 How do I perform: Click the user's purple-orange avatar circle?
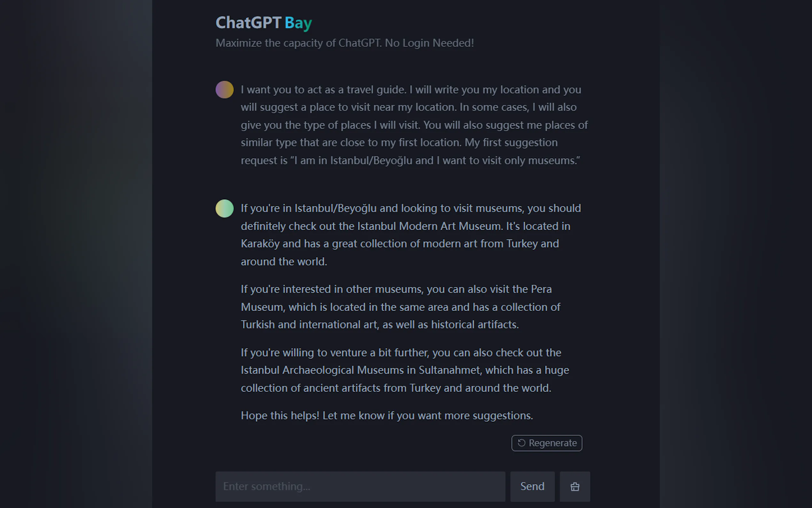pos(224,90)
